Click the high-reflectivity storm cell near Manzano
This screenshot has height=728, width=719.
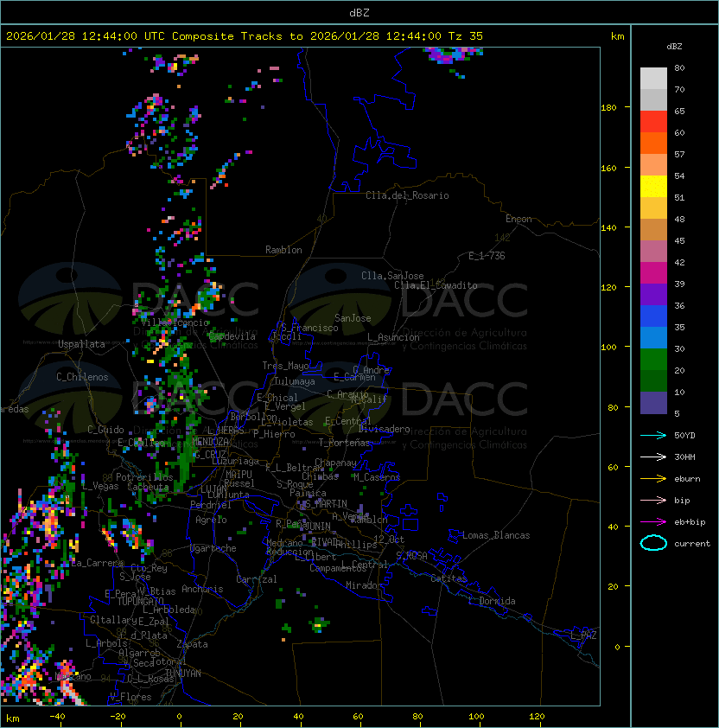pyautogui.click(x=70, y=682)
